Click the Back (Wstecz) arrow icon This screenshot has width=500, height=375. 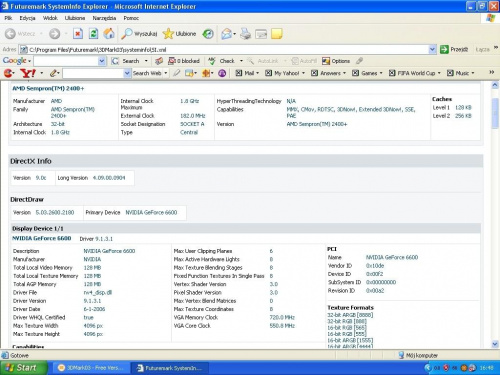[10, 34]
